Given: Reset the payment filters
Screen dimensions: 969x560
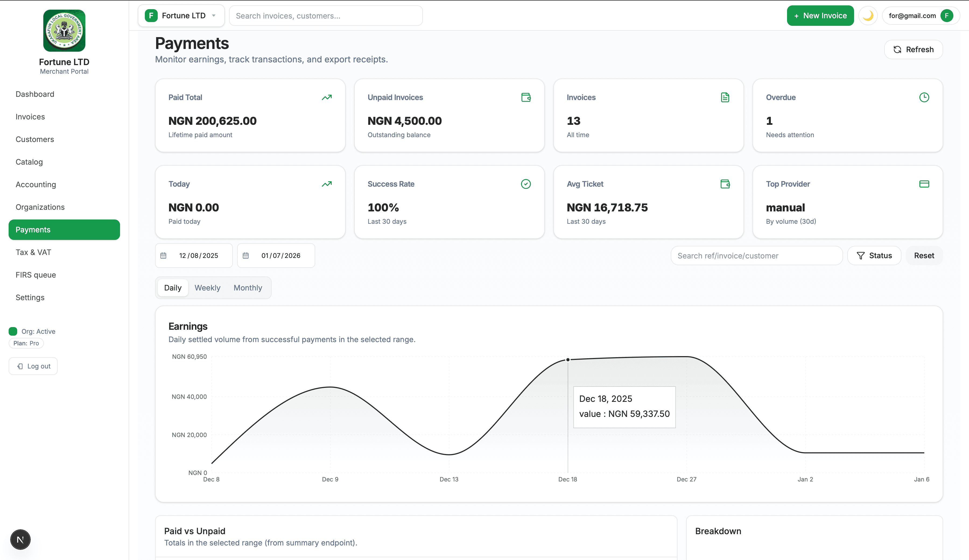Looking at the screenshot, I should click(924, 255).
